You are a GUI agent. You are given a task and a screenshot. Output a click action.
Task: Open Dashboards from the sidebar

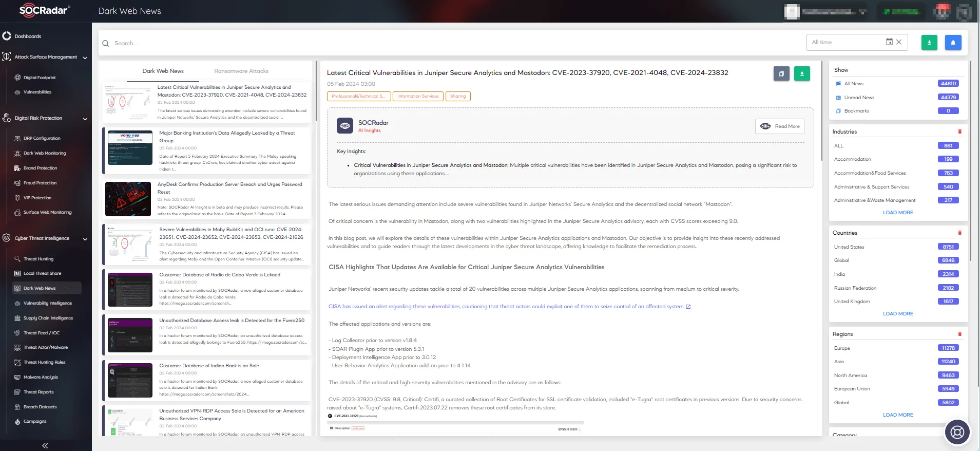[x=28, y=36]
